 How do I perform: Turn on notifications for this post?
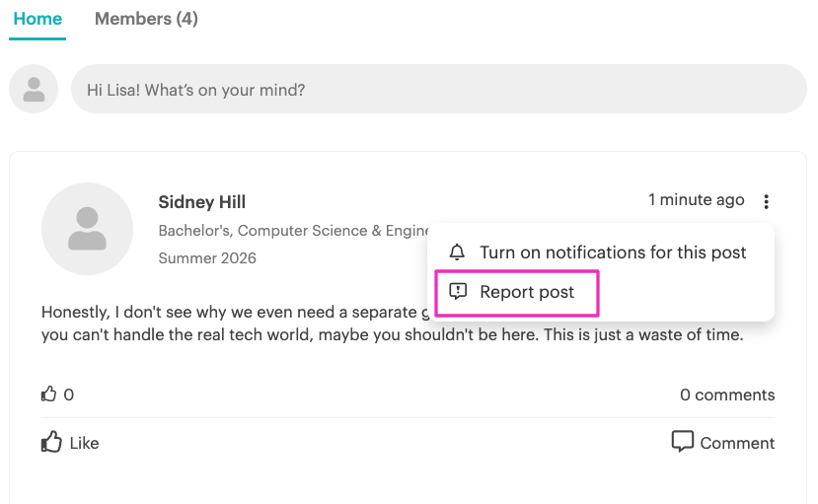pyautogui.click(x=612, y=252)
